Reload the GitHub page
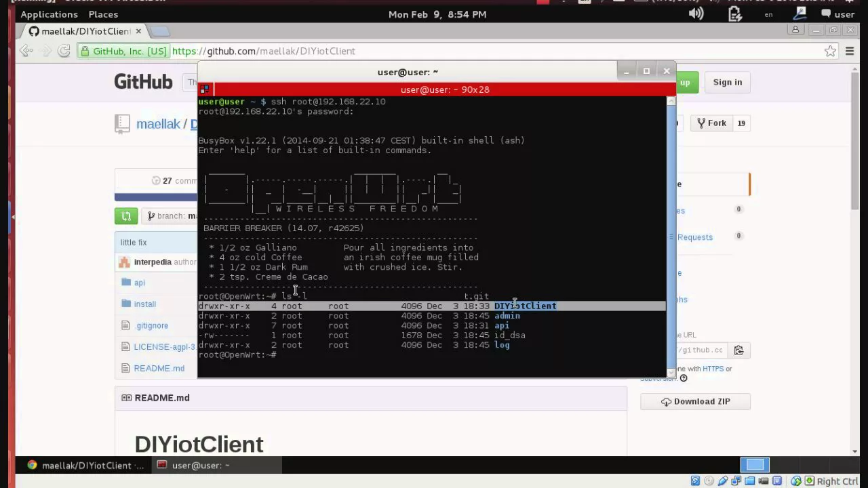 click(64, 51)
